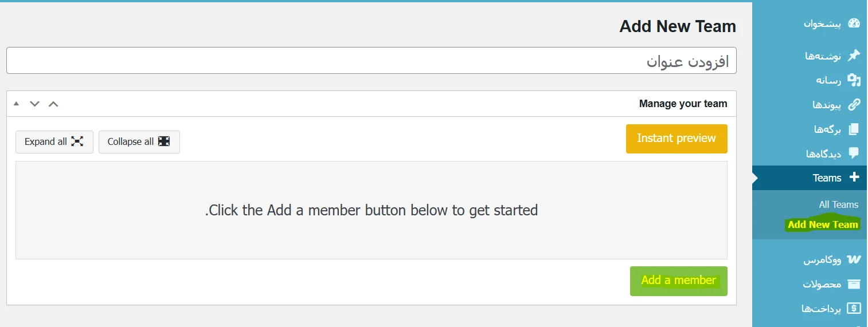Screen dimensions: 868x327
Task: Click the Payments dollar icon
Action: coord(854,309)
